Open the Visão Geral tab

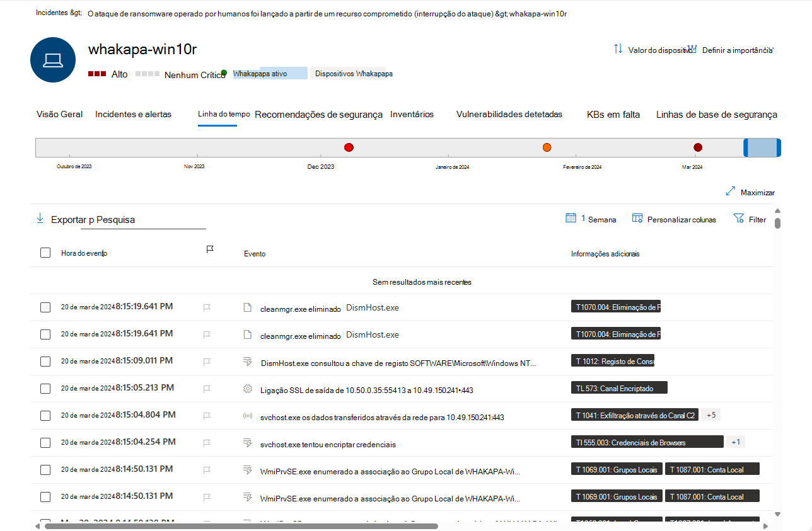pos(59,115)
